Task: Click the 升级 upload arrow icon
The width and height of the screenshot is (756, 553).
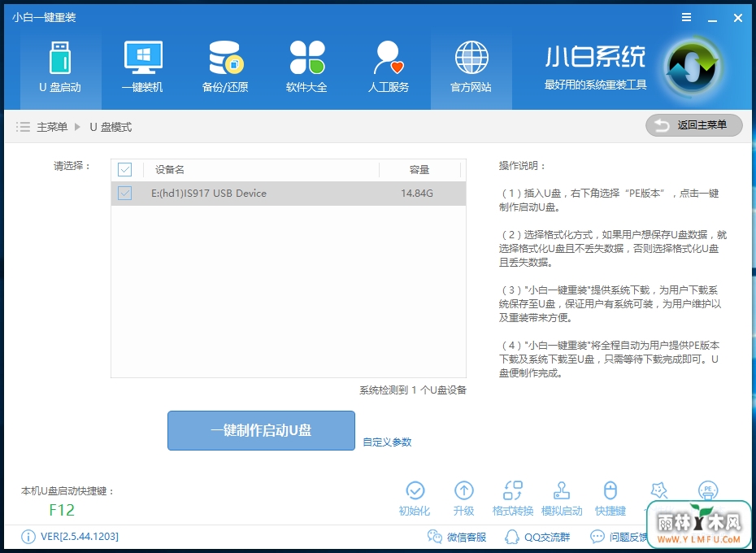Action: click(x=464, y=490)
